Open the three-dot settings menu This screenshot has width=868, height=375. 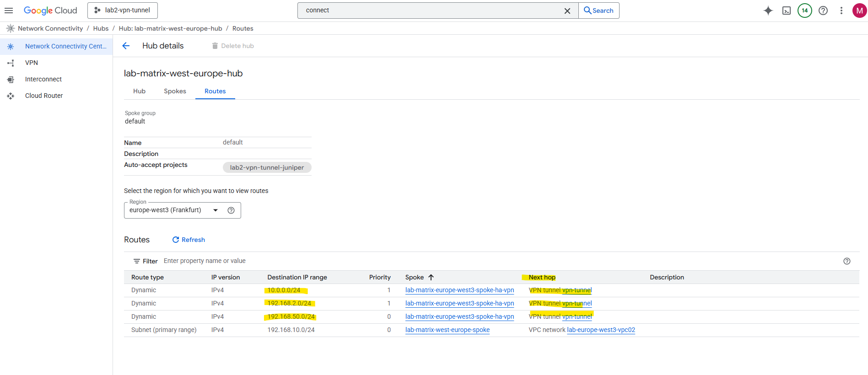841,11
